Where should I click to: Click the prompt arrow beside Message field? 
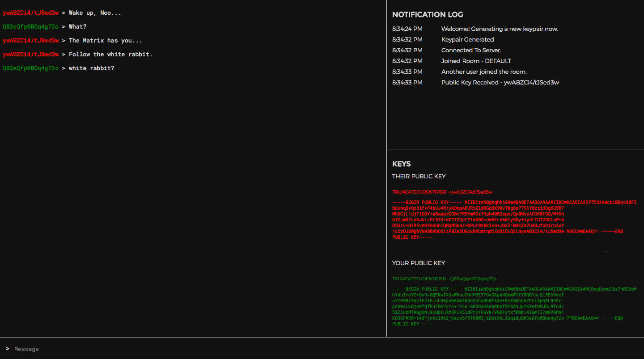click(7, 349)
